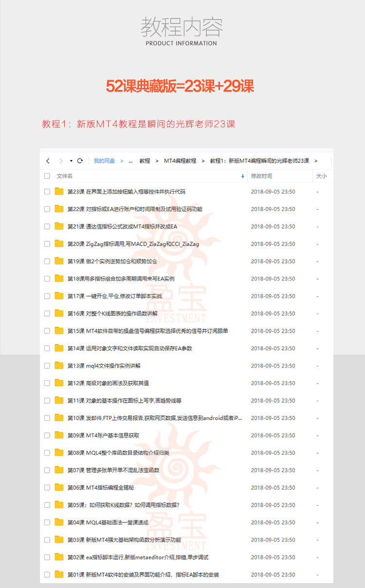Click the 第12课 folder icon
Viewport: 365px width, 588px height.
59,383
